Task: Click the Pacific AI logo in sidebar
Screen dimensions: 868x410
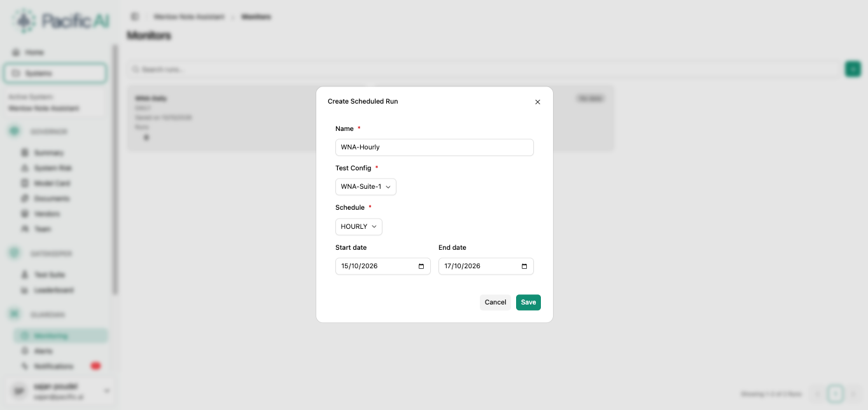Action: click(x=60, y=21)
